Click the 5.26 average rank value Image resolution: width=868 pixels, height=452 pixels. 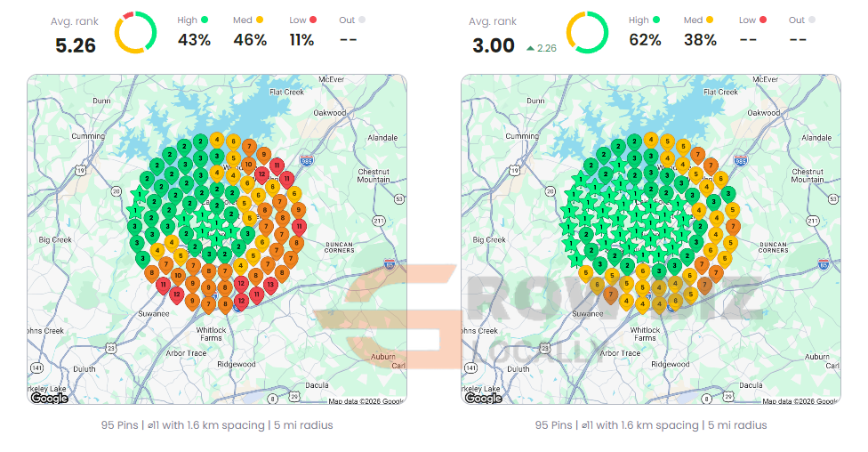(76, 45)
